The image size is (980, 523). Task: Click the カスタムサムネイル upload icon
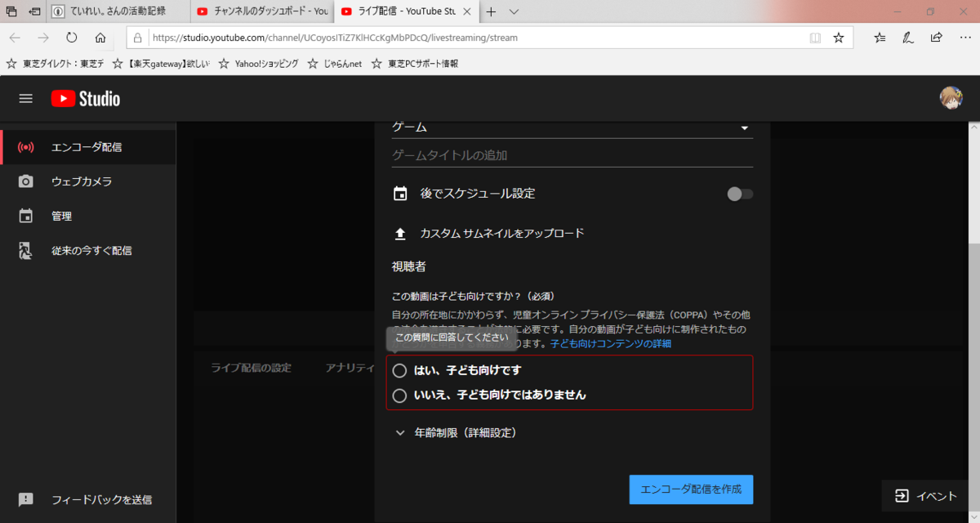(400, 233)
